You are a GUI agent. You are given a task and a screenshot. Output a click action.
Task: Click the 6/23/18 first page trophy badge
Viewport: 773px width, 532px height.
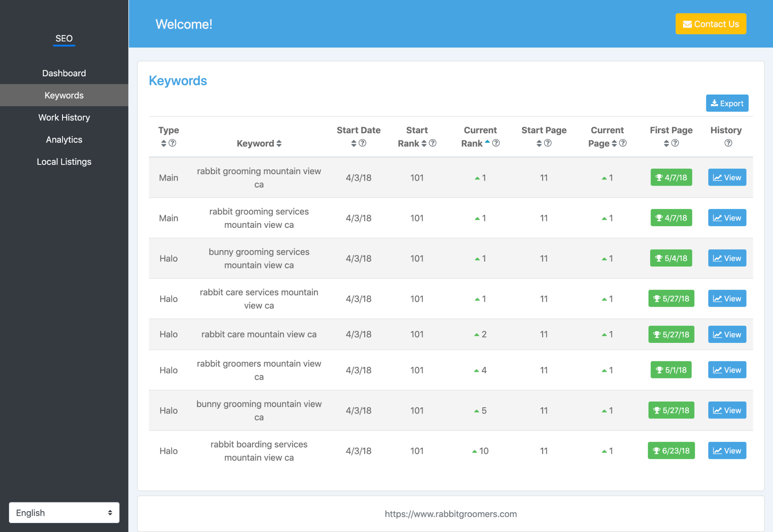pos(671,451)
